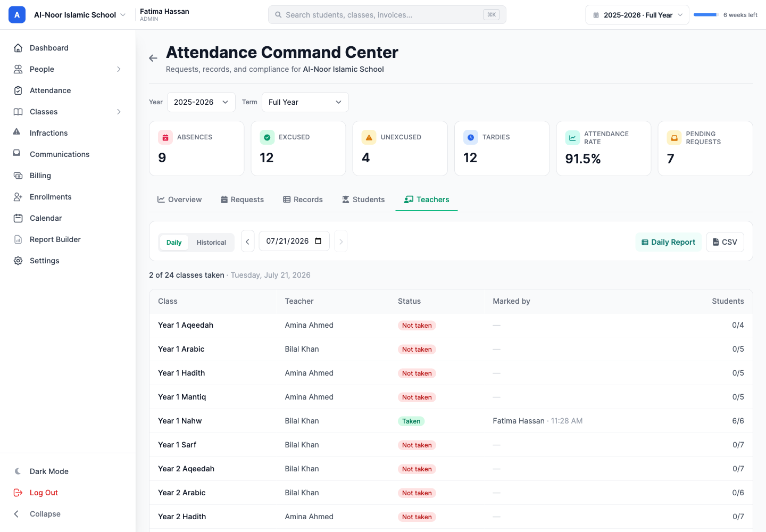Screen dimensions: 766x532
Task: Click the Enrollments user-plus icon
Action: pos(18,197)
